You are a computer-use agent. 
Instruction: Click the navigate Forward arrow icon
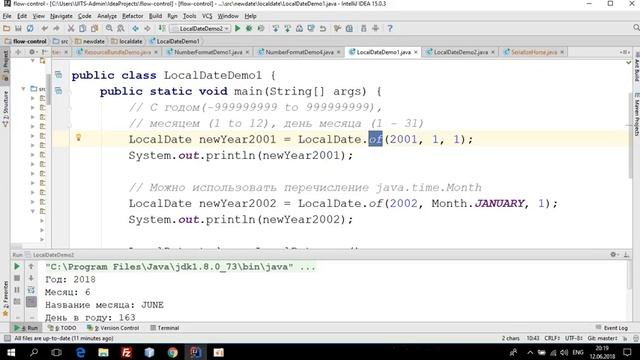click(147, 29)
